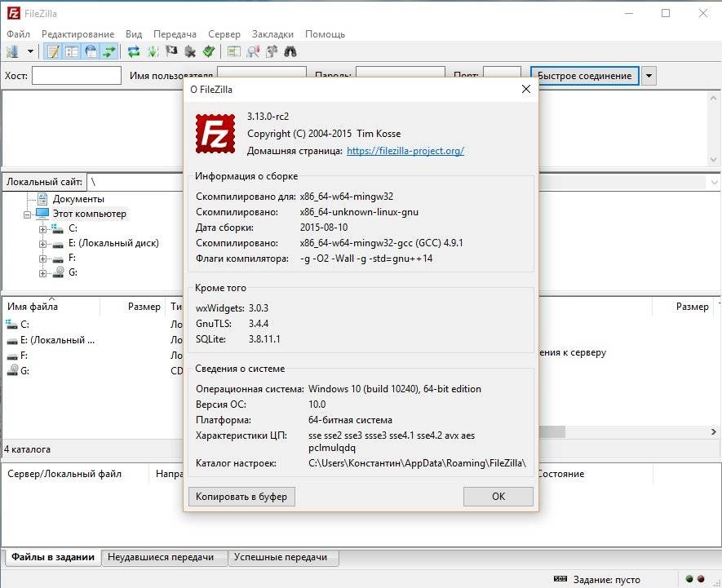Open the Site Manager dropdown arrow

30,51
